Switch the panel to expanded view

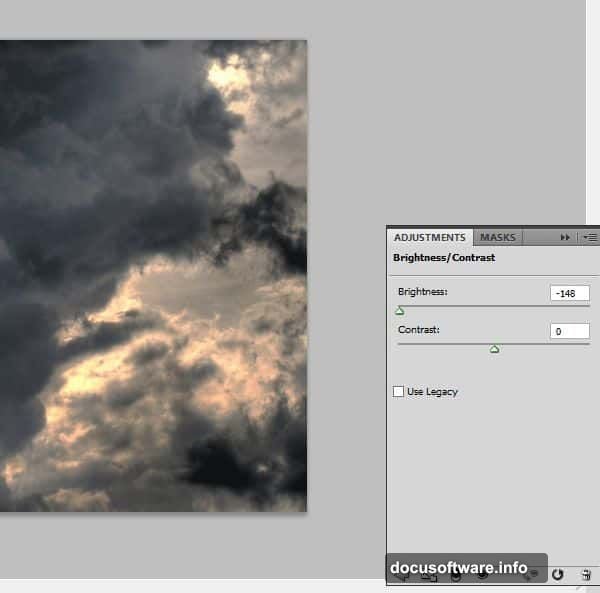click(429, 576)
